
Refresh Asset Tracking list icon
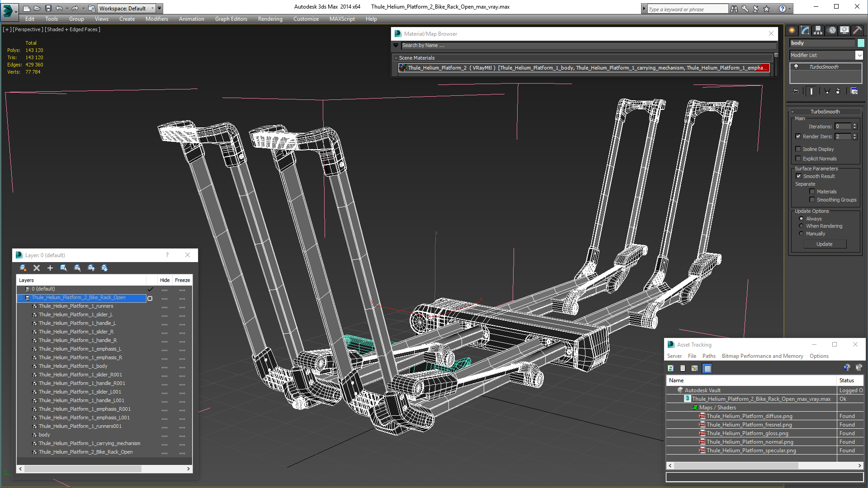click(x=671, y=368)
